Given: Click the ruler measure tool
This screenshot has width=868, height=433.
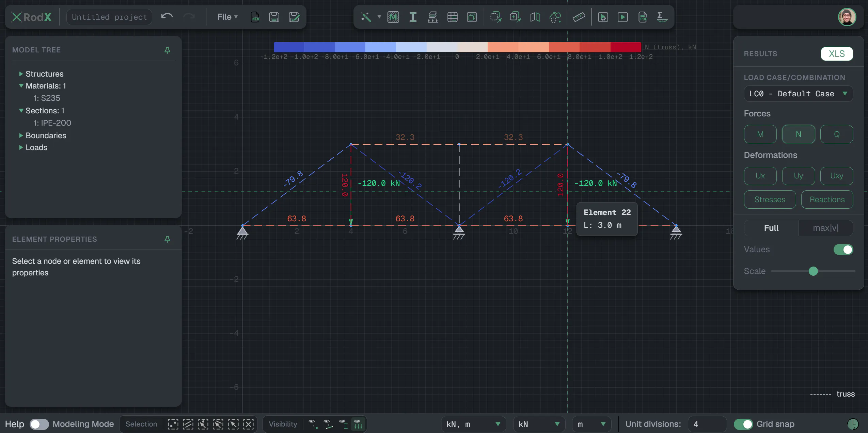Looking at the screenshot, I should click(x=579, y=17).
